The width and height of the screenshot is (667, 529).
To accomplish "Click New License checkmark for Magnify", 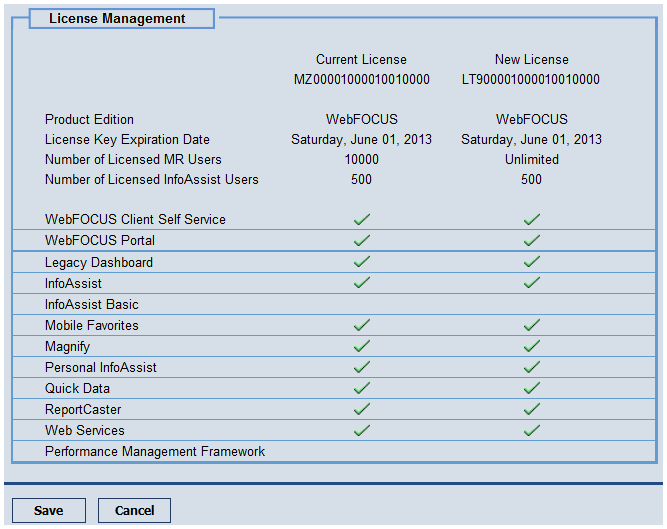I will point(532,346).
